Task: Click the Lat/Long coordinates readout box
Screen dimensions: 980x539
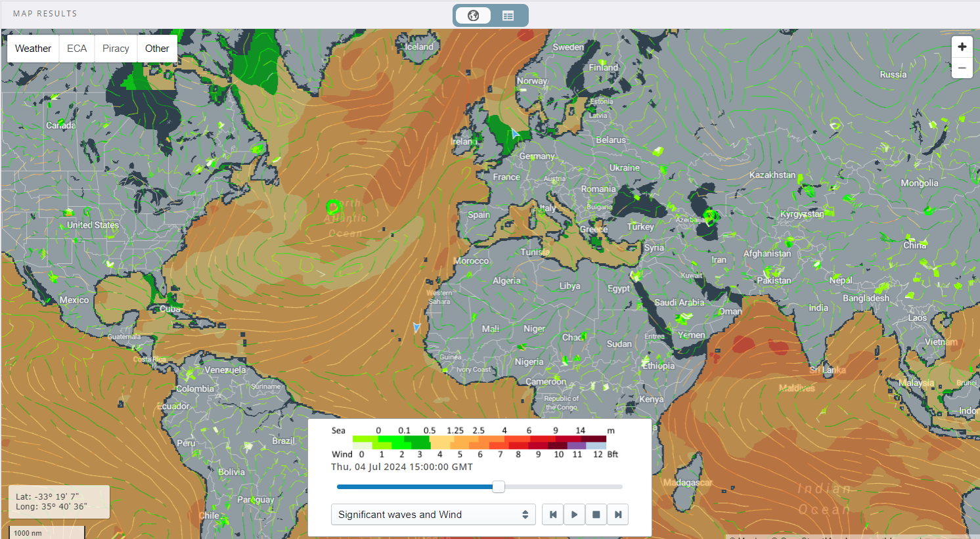Action: click(x=58, y=502)
